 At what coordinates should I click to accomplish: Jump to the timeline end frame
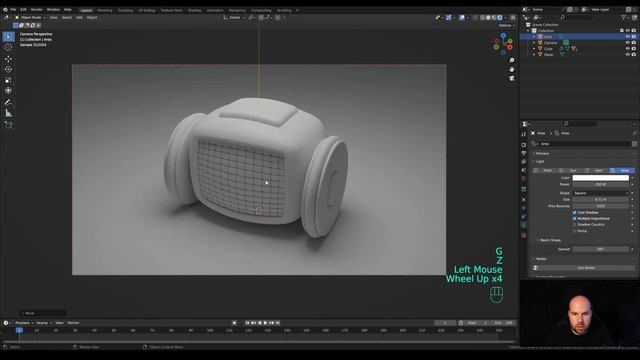pyautogui.click(x=278, y=323)
